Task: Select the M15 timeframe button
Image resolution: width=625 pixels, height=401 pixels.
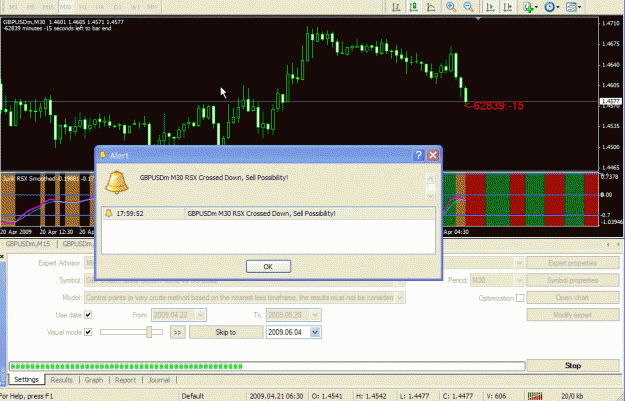Action: [x=48, y=7]
